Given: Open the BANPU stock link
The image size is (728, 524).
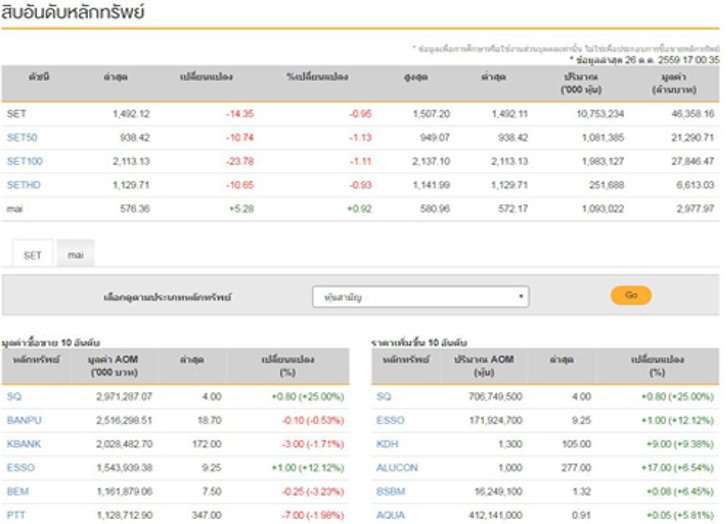Looking at the screenshot, I should click(24, 420).
